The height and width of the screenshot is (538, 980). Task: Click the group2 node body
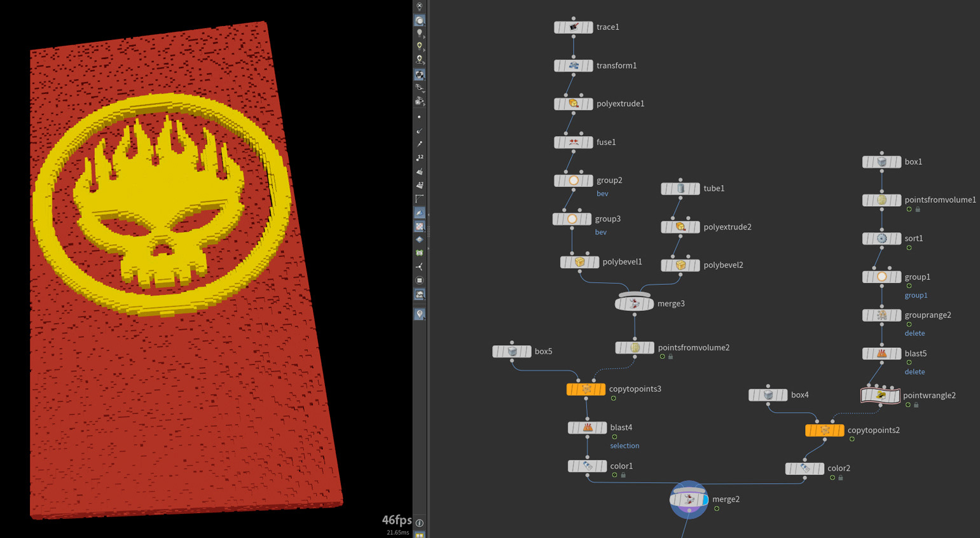point(574,181)
